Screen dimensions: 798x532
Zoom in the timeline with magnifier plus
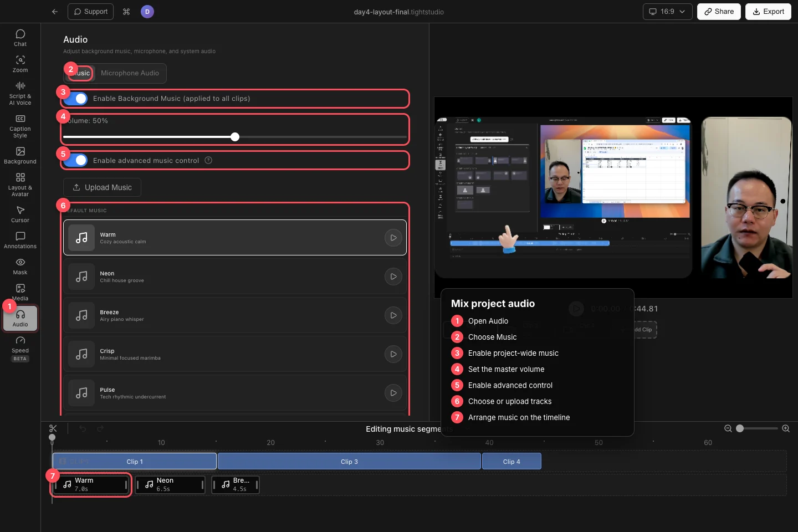[x=786, y=428]
